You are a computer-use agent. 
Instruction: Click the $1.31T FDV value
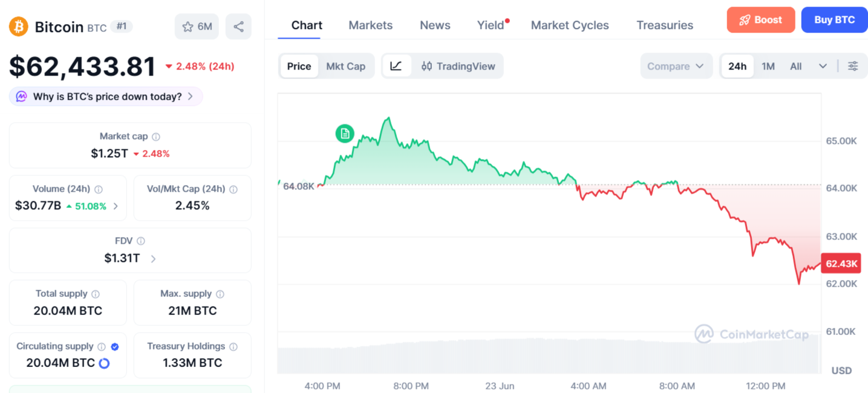(122, 259)
